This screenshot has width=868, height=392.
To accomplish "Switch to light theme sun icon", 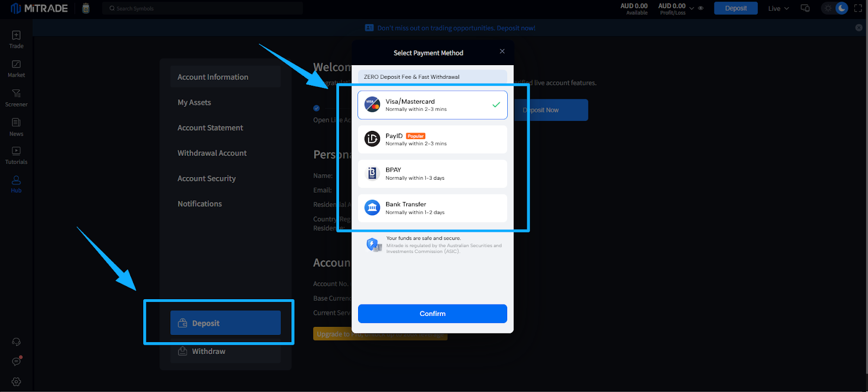I will (x=828, y=8).
